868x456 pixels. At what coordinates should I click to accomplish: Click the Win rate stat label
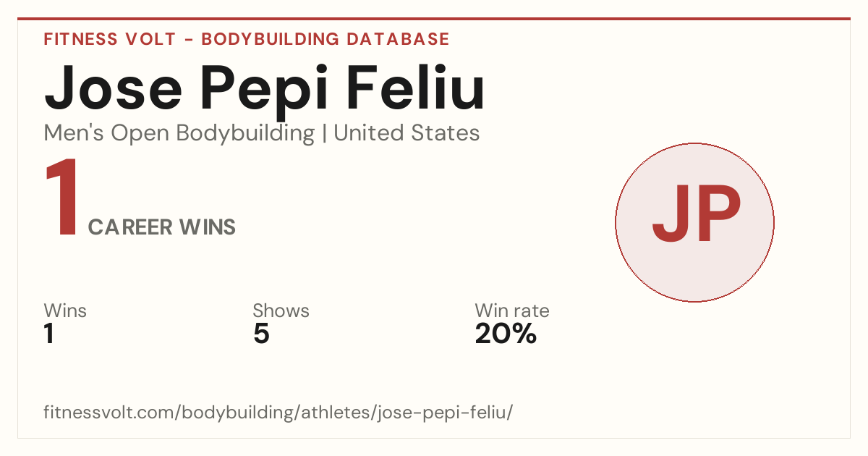[x=512, y=311]
